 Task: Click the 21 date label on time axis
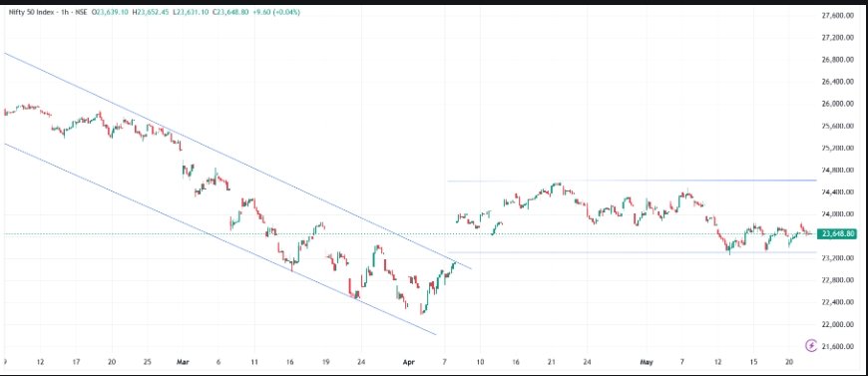point(552,363)
